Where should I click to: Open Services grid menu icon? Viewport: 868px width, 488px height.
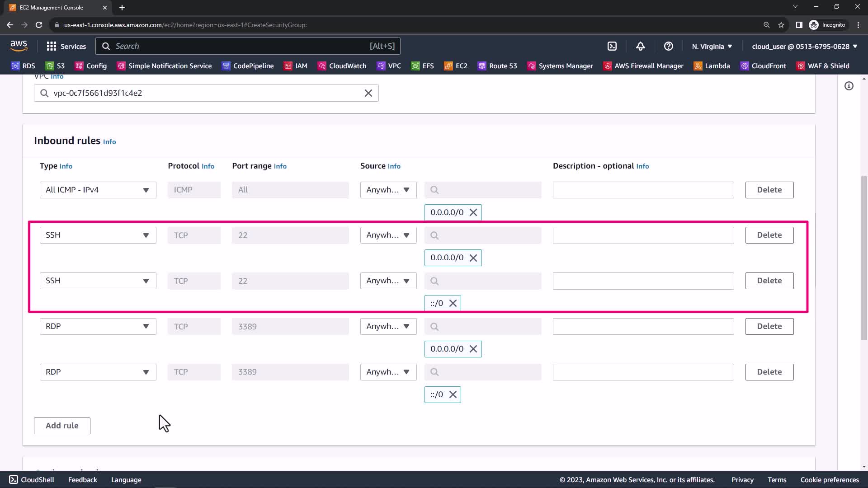click(52, 46)
